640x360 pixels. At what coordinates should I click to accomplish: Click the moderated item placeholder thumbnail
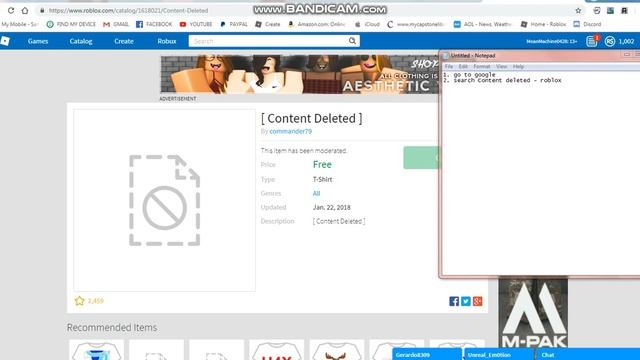164,200
